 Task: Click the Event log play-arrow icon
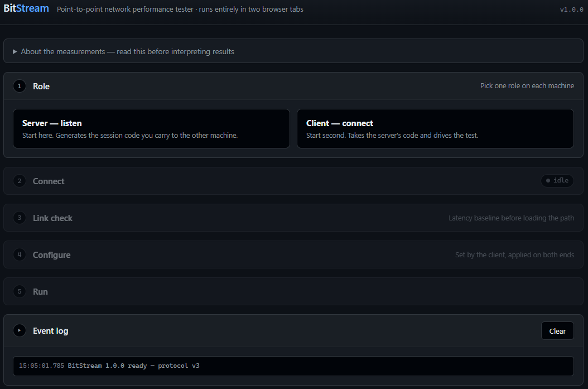(20, 330)
